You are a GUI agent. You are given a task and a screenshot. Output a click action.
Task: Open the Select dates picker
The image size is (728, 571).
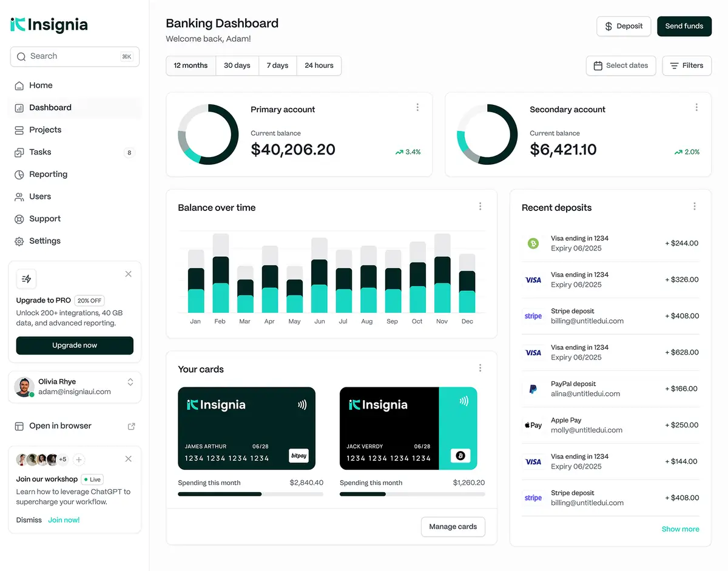pos(621,65)
